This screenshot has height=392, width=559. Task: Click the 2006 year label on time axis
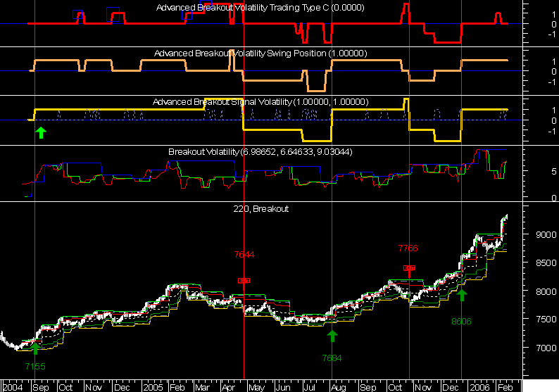click(479, 387)
